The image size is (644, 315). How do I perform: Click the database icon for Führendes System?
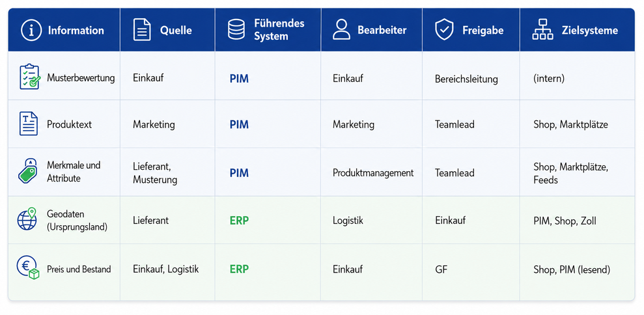[236, 30]
